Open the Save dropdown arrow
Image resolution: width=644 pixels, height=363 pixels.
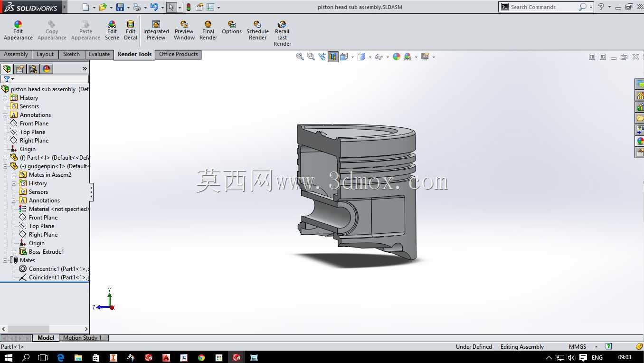click(128, 8)
